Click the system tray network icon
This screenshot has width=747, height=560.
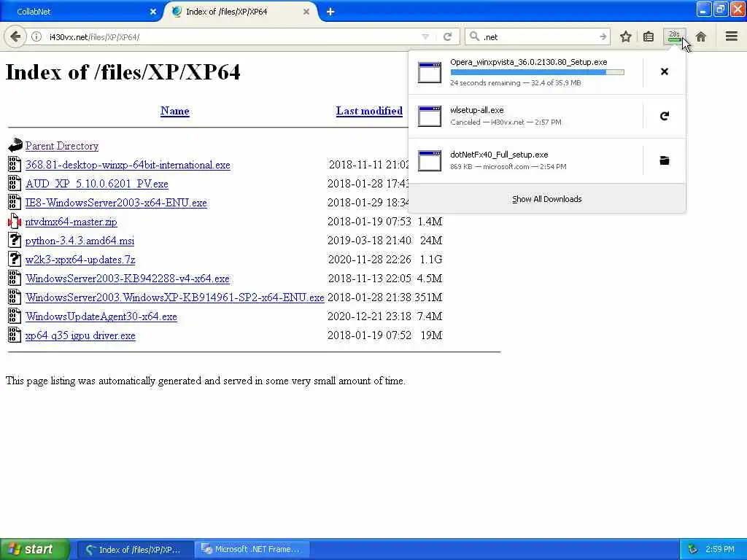(x=692, y=549)
